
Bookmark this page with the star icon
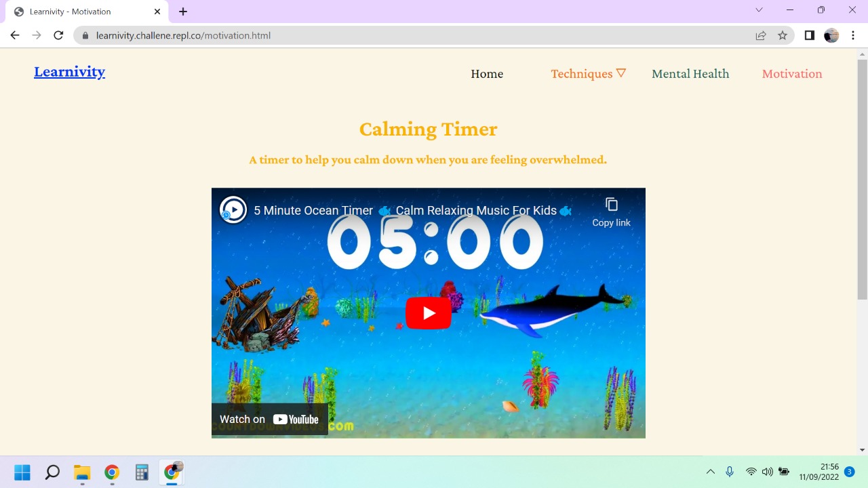pos(783,35)
